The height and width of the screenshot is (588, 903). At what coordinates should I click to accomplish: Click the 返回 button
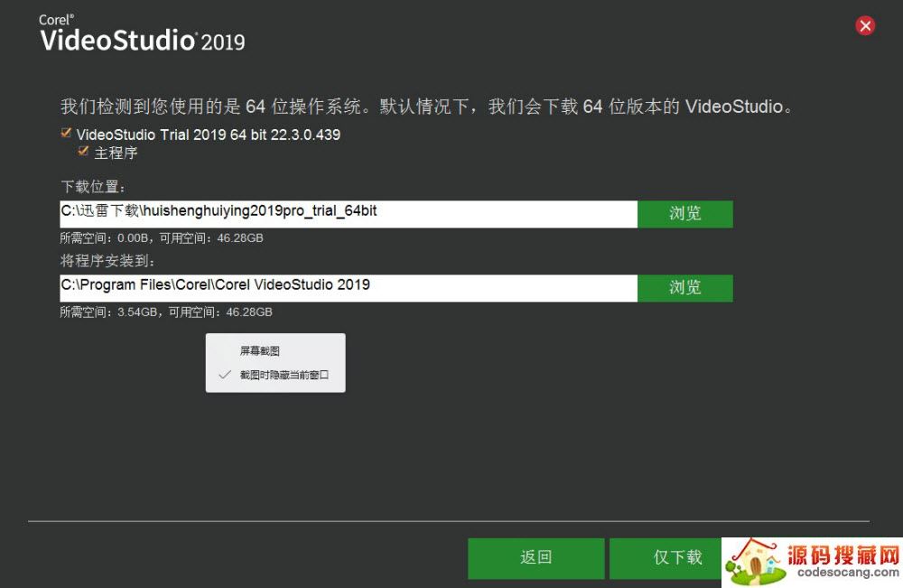tap(536, 558)
